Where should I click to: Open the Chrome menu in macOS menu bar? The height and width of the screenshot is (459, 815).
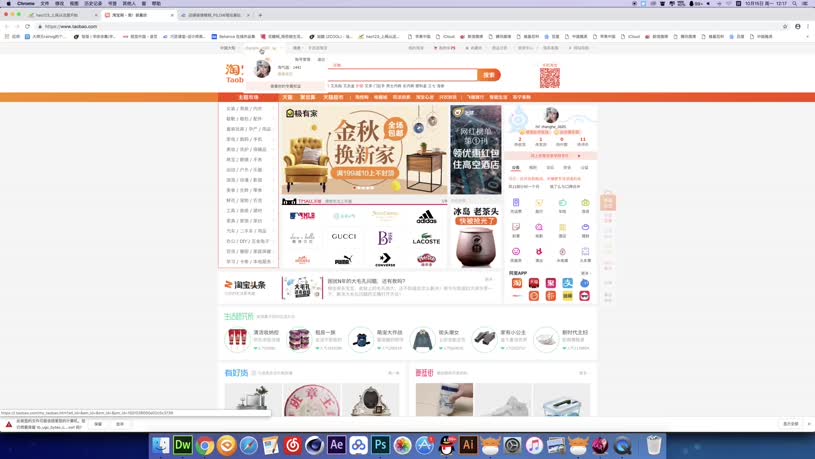[25, 3]
